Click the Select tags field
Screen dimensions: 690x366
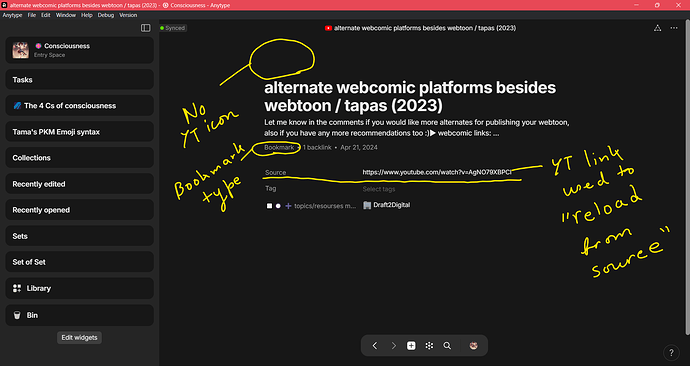click(x=379, y=189)
